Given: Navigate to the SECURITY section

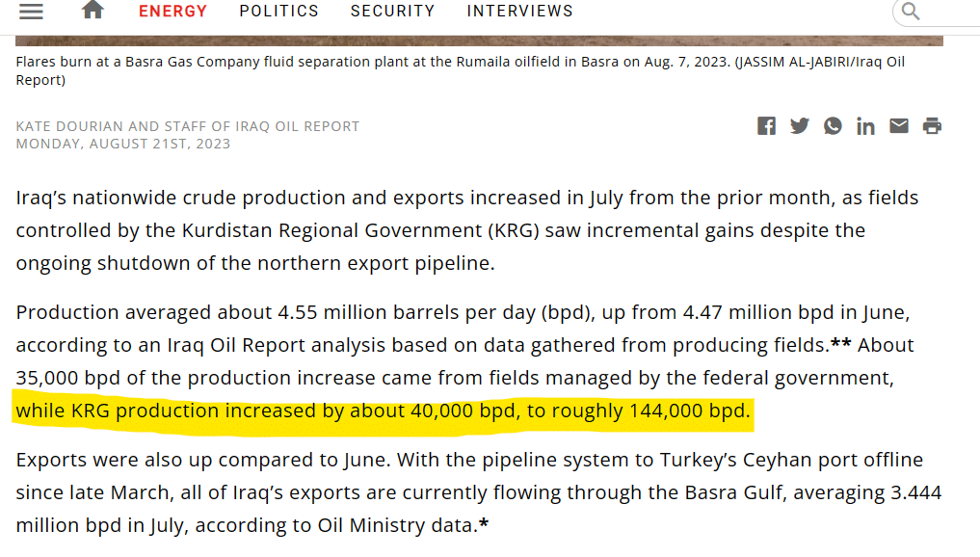Looking at the screenshot, I should [x=392, y=12].
